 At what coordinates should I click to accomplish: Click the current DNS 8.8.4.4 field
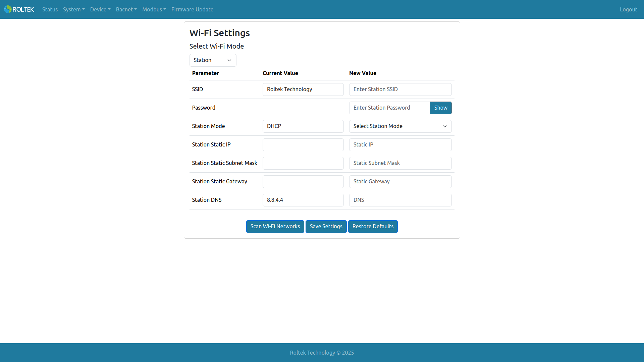pyautogui.click(x=303, y=200)
